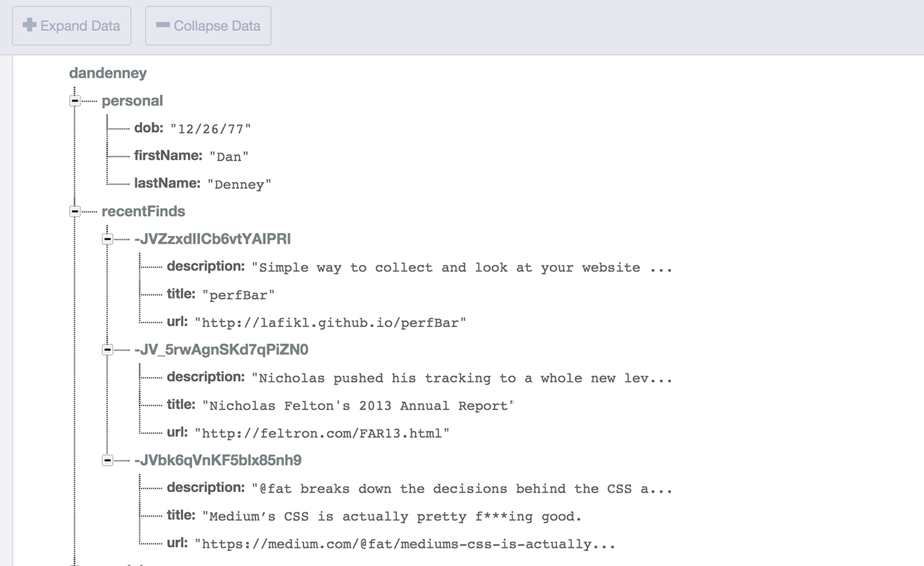The height and width of the screenshot is (566, 924).
Task: Collapse the recentFinds node
Action: [x=75, y=211]
